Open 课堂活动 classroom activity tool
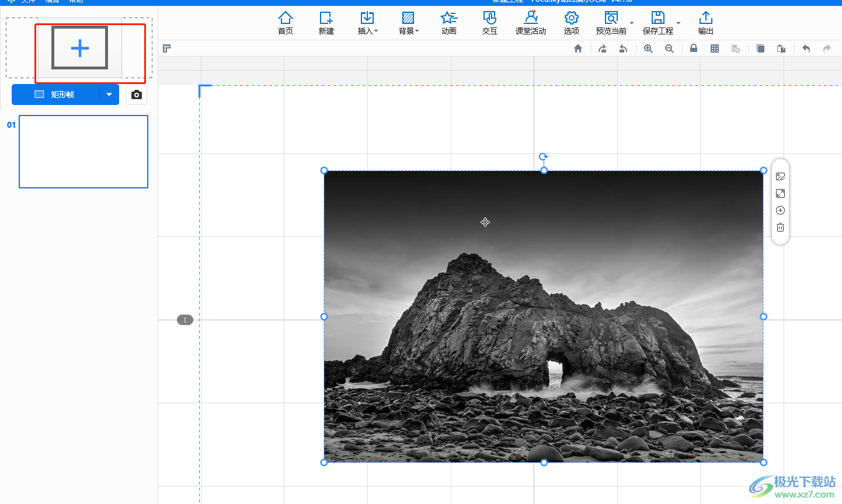The width and height of the screenshot is (842, 504). click(531, 23)
